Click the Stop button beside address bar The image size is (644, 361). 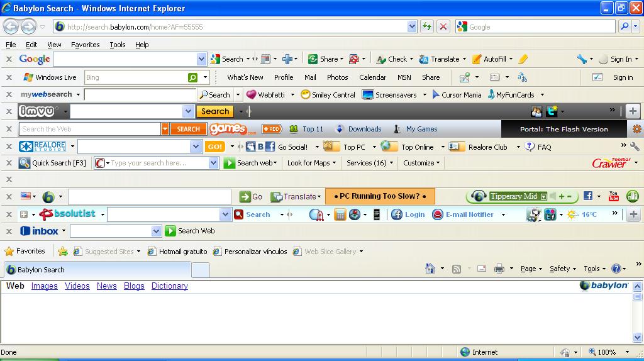[x=443, y=26]
